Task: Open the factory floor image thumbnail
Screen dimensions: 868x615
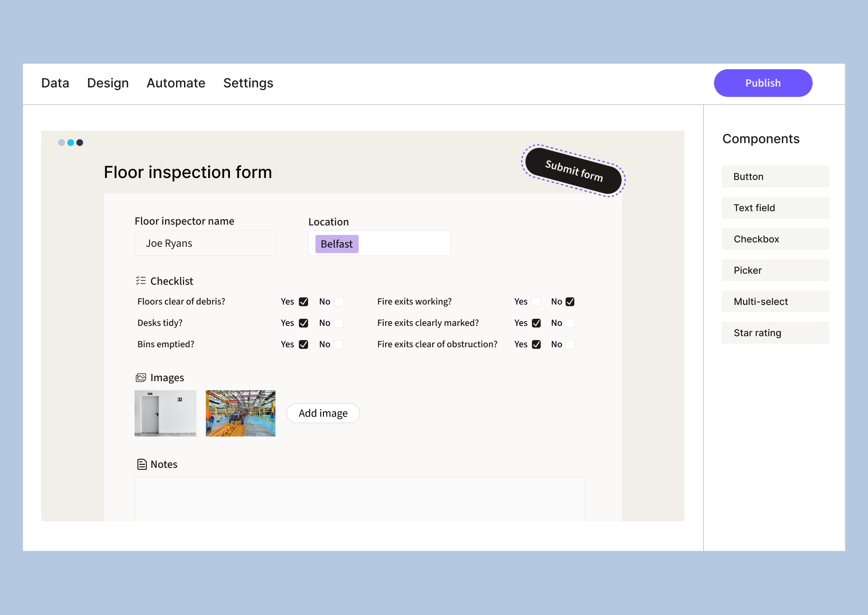Action: click(240, 413)
